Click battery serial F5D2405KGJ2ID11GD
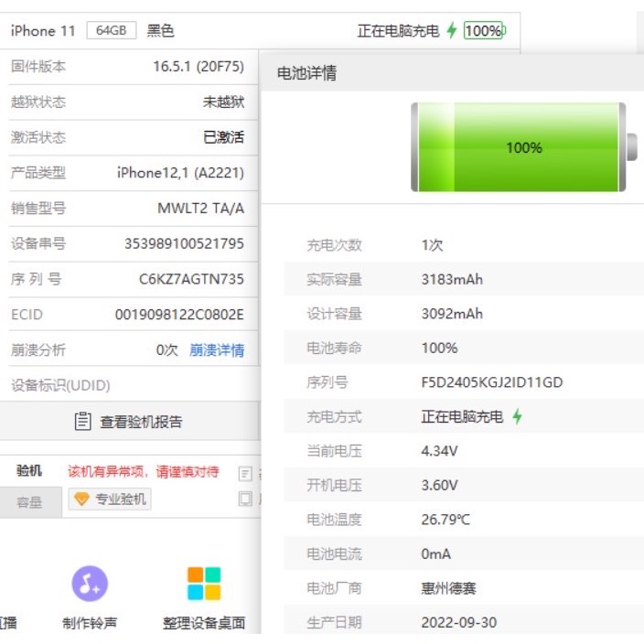Viewport: 644px width, 644px height. click(x=491, y=382)
